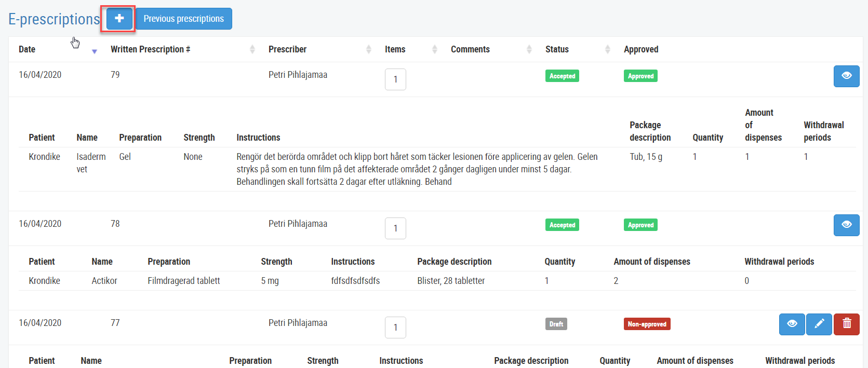
Task: Click the Non-approved badge on prescription 77
Action: [647, 324]
